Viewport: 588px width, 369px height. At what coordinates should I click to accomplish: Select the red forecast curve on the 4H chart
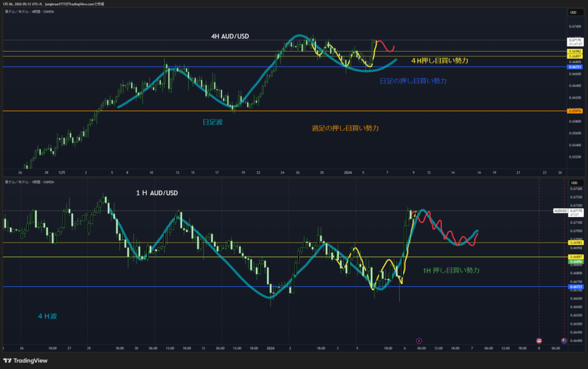point(386,46)
